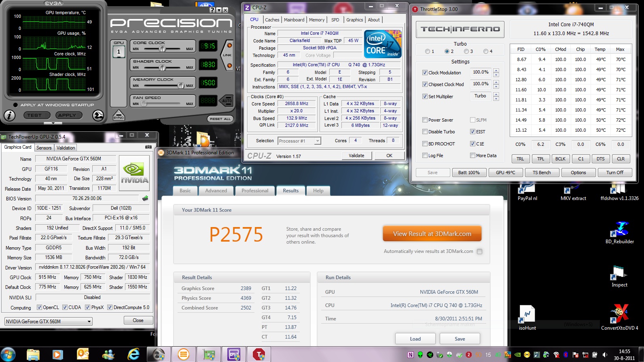Open EVGA Precision information button
The width and height of the screenshot is (644, 362).
click(9, 116)
